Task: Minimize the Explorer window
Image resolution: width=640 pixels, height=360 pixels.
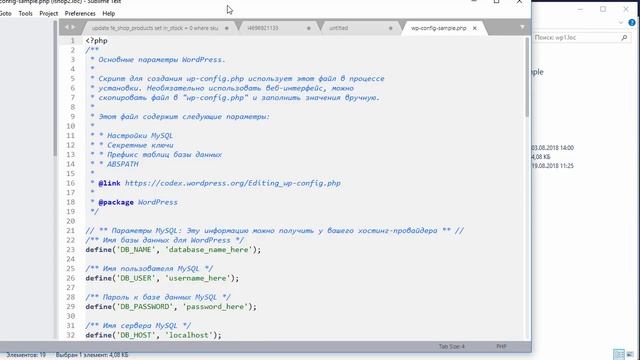Action: click(x=580, y=9)
